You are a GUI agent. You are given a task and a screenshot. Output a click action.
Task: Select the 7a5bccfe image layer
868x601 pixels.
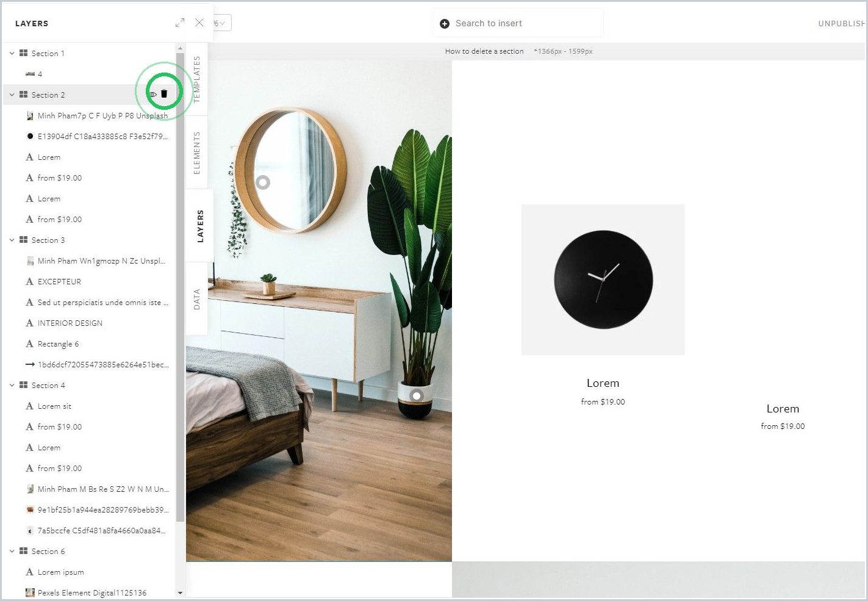click(x=88, y=530)
